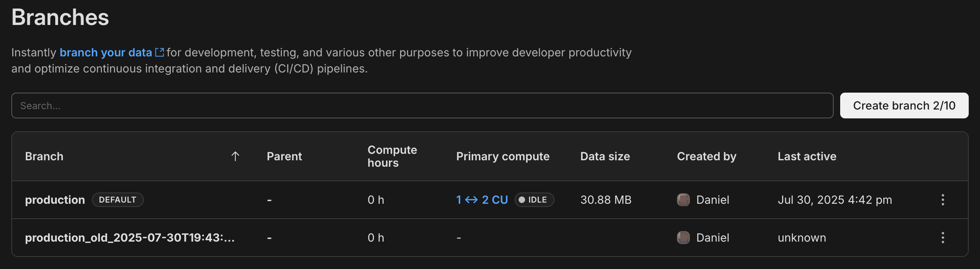
Task: Click the Compute hours column header
Action: coord(392,156)
